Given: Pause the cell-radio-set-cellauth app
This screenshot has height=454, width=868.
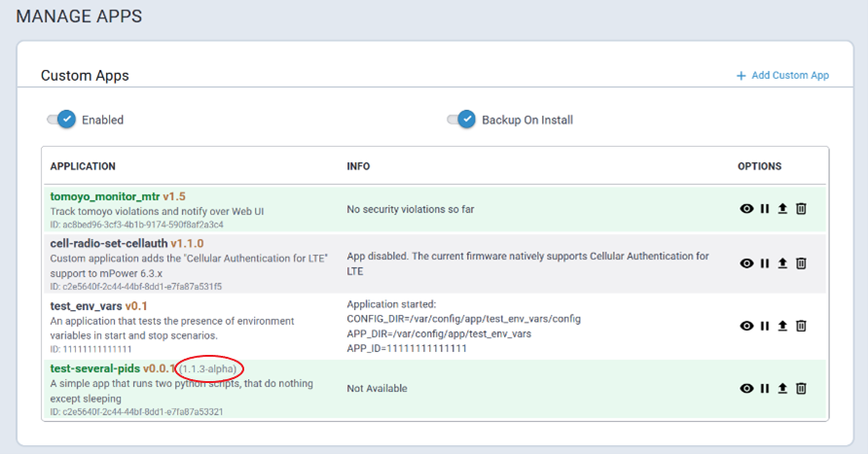Looking at the screenshot, I should (765, 263).
